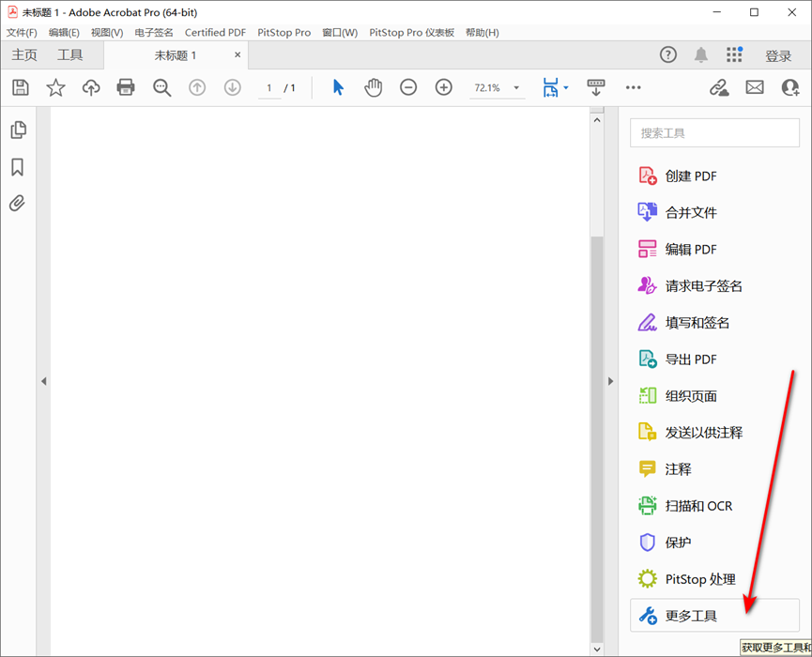Image resolution: width=812 pixels, height=657 pixels.
Task: Expand the fit page options arrow
Action: point(566,88)
